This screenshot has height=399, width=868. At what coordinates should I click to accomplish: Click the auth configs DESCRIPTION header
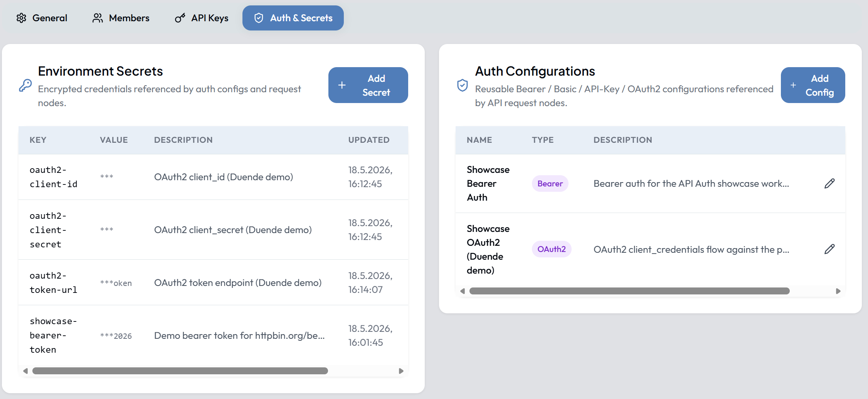623,140
